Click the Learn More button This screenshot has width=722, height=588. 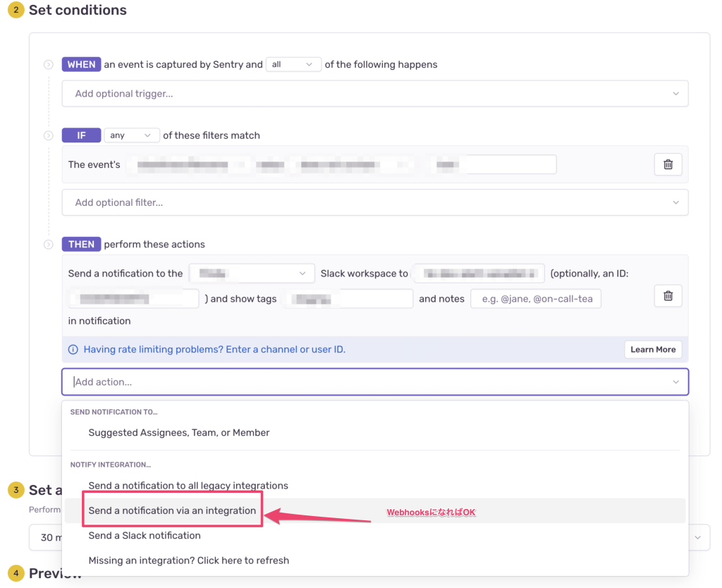(652, 350)
